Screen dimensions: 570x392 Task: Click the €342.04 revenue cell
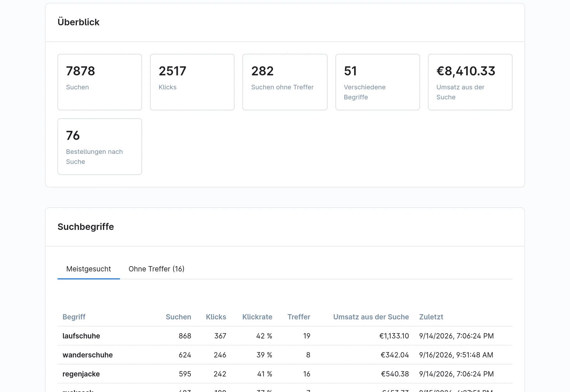[395, 355]
